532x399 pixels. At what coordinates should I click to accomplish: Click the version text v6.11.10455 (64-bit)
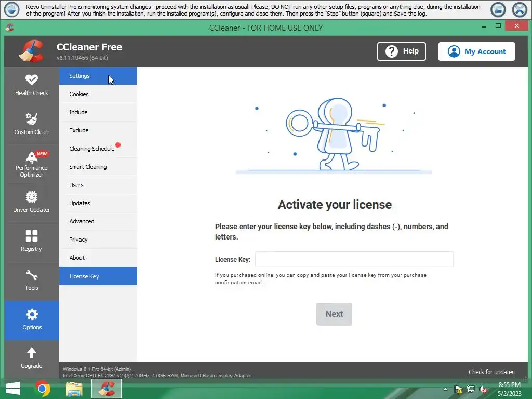(82, 58)
